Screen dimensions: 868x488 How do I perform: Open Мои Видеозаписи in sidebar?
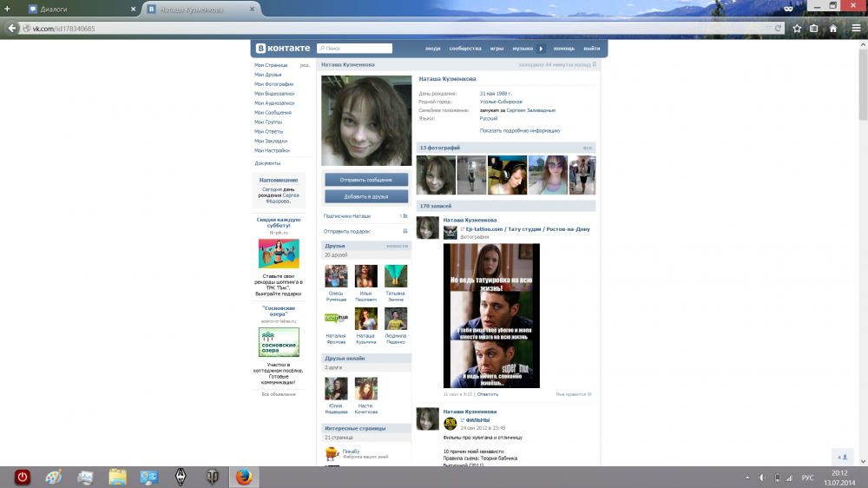tap(274, 94)
